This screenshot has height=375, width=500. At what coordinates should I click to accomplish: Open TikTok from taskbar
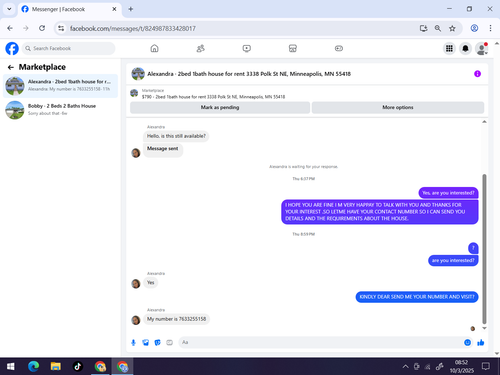click(x=78, y=367)
